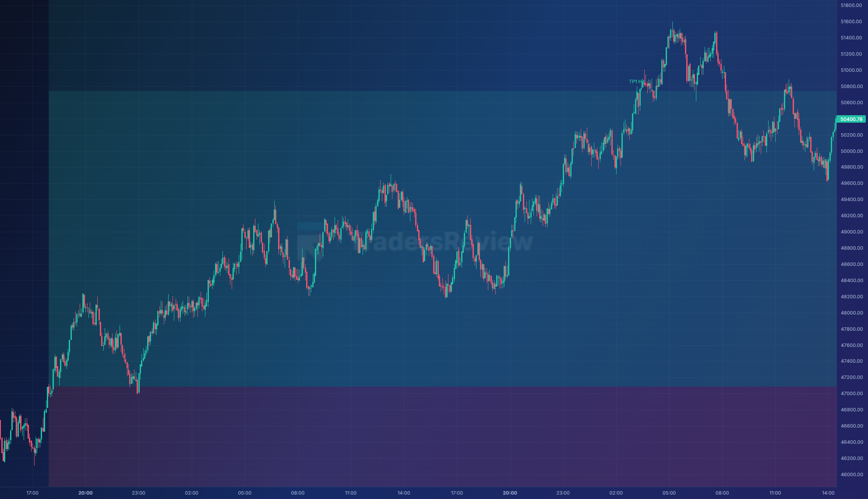Click the first 11:00 time label

coord(351,493)
